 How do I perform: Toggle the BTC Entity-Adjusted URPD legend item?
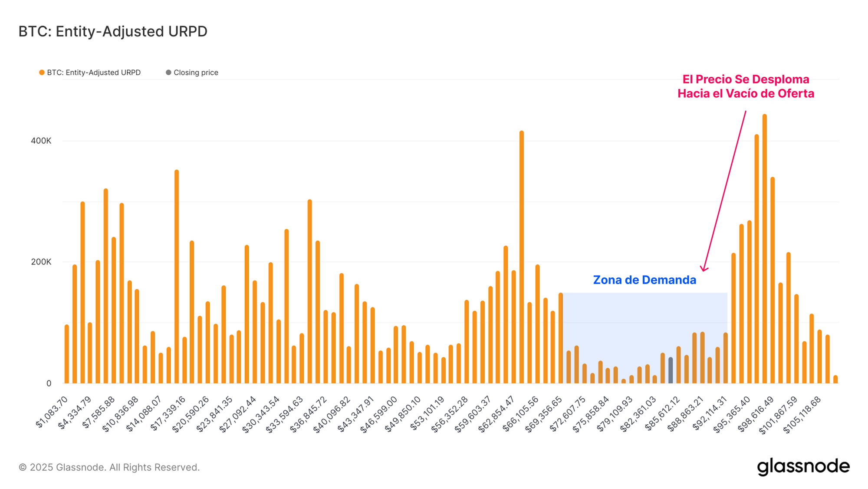point(93,73)
